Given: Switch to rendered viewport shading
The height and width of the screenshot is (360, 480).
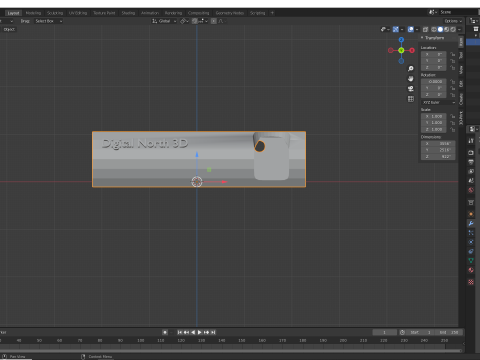Looking at the screenshot, I should [x=453, y=29].
